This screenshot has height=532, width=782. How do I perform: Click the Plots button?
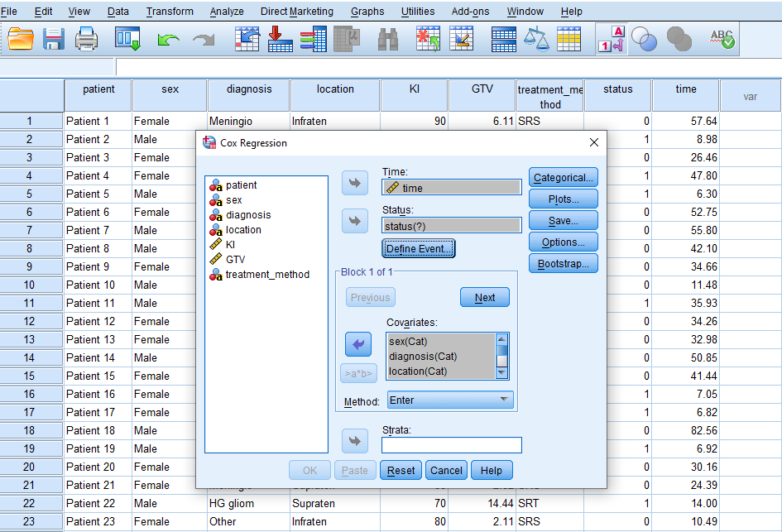click(563, 199)
